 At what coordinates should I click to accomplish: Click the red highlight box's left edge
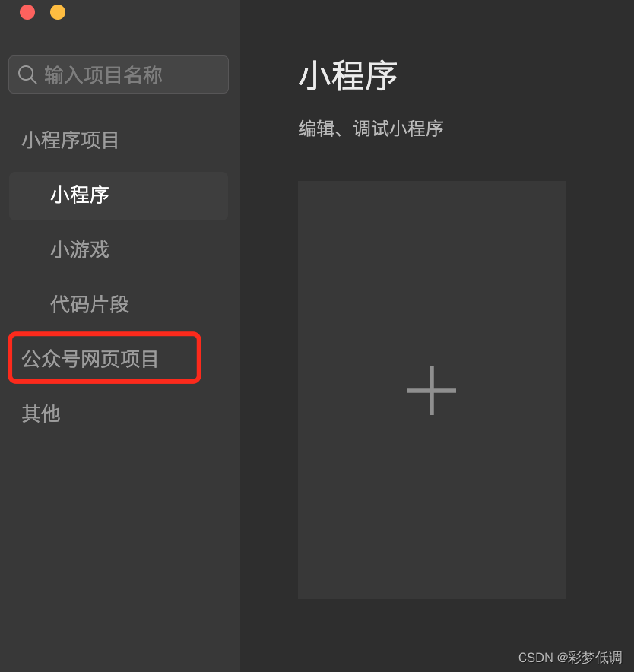coord(10,358)
